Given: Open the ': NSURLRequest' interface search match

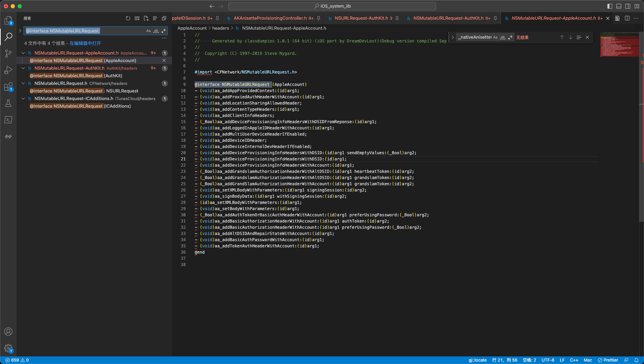Looking at the screenshot, I should [84, 91].
